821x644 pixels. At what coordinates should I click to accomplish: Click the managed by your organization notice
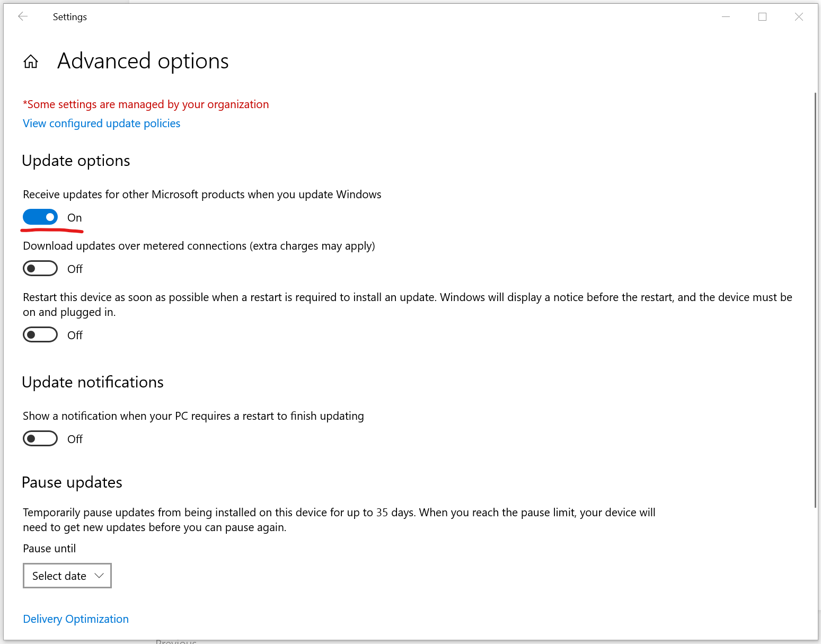coord(146,104)
